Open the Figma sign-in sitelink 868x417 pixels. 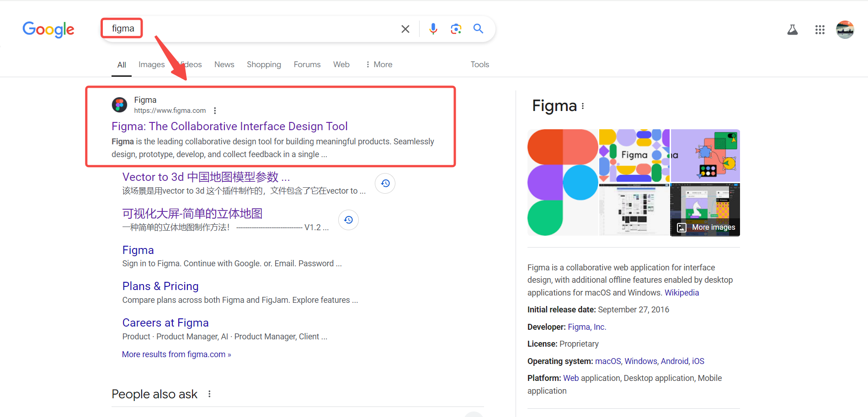(138, 250)
